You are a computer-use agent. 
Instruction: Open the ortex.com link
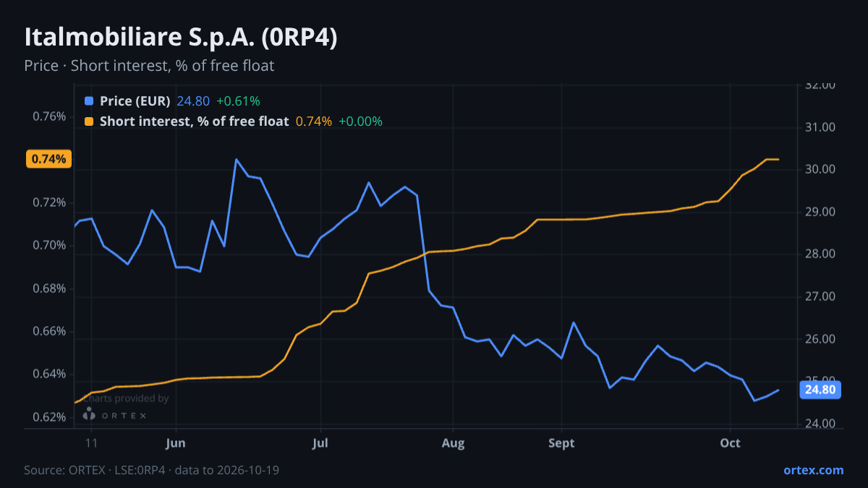(813, 470)
